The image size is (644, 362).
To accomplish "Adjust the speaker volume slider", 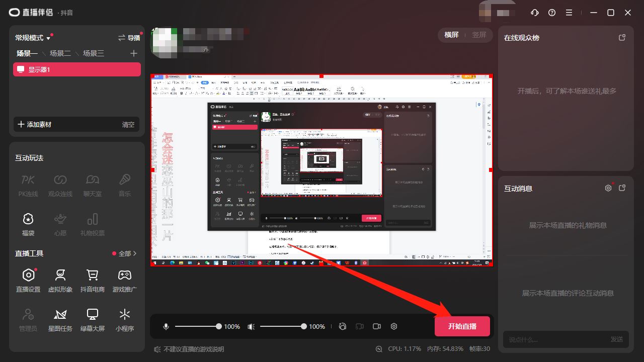I will [x=282, y=326].
